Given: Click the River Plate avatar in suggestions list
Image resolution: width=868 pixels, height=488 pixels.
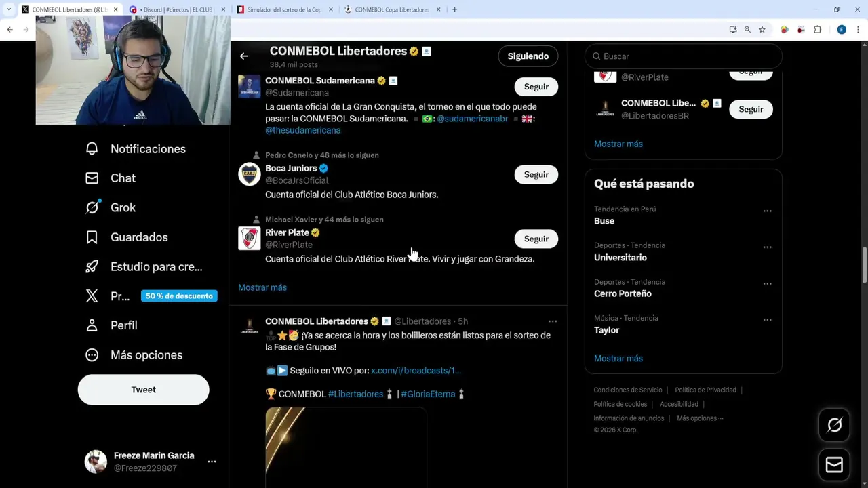Looking at the screenshot, I should pyautogui.click(x=250, y=239).
